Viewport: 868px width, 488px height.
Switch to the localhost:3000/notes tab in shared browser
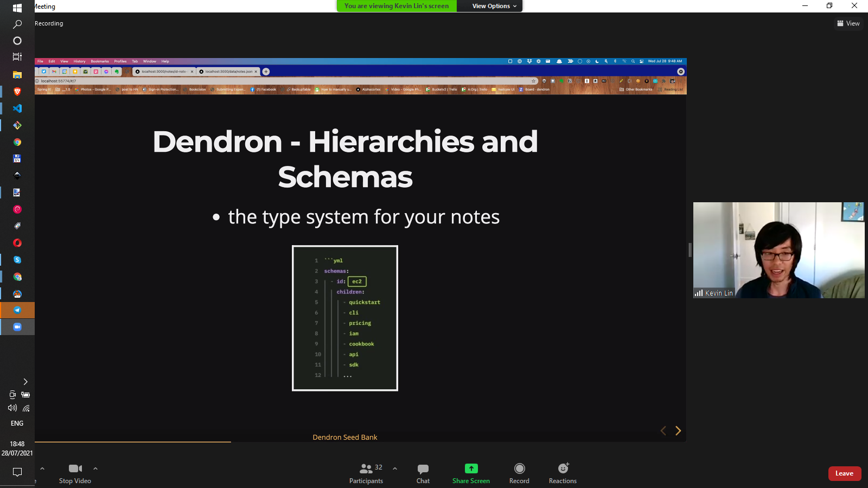tap(164, 72)
